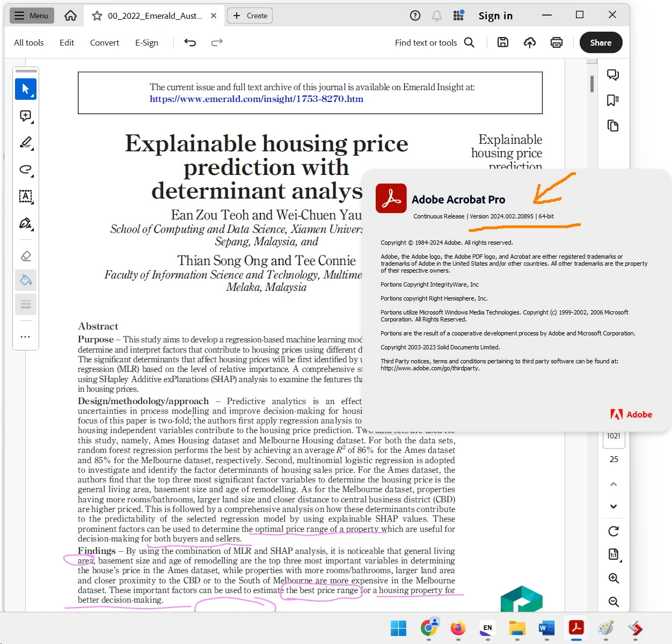This screenshot has height=644, width=672.
Task: Click the current page number 1021 field
Action: (x=613, y=436)
